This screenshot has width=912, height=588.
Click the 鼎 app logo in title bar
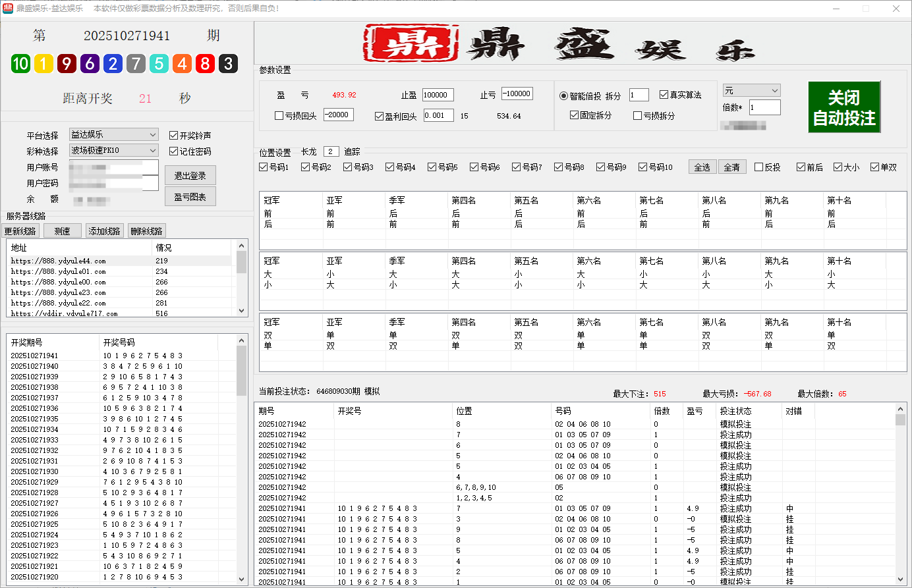click(x=9, y=8)
